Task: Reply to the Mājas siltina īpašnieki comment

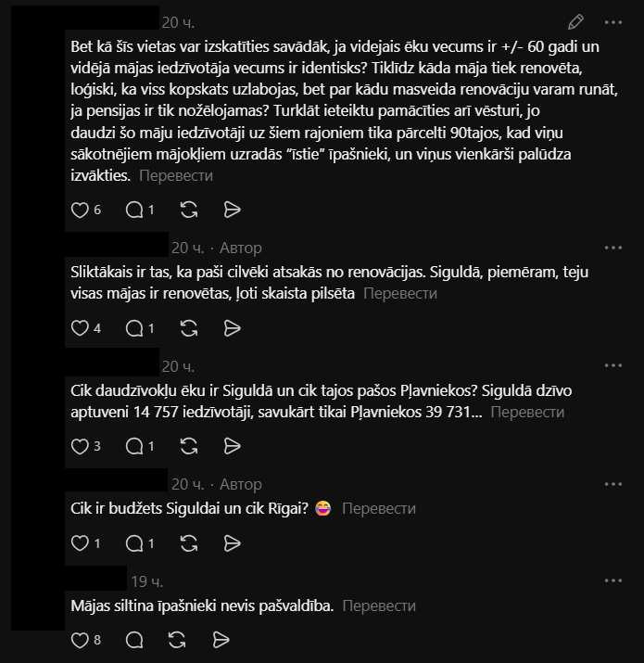Action: [x=134, y=640]
